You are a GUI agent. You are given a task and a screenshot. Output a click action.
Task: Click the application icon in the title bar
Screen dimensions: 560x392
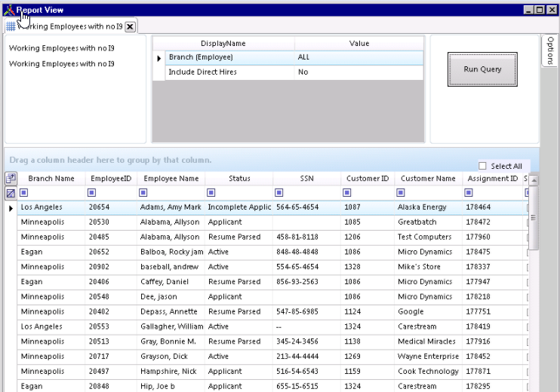click(9, 10)
